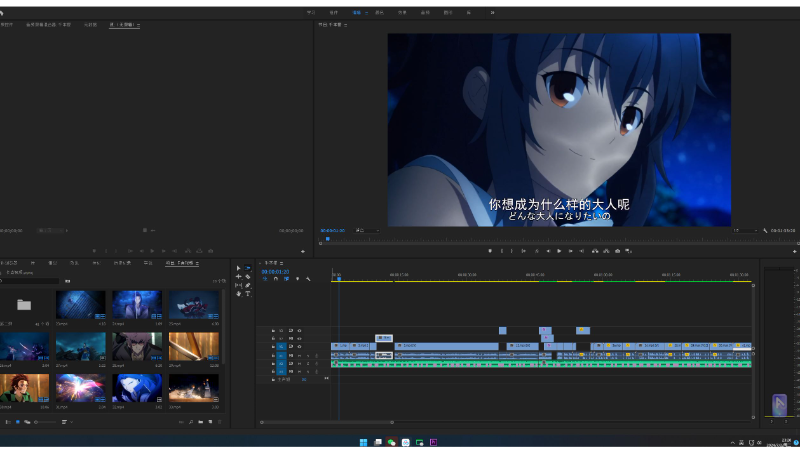The height and width of the screenshot is (453, 800).
Task: Switch project panel to icon view
Action: coord(18,422)
